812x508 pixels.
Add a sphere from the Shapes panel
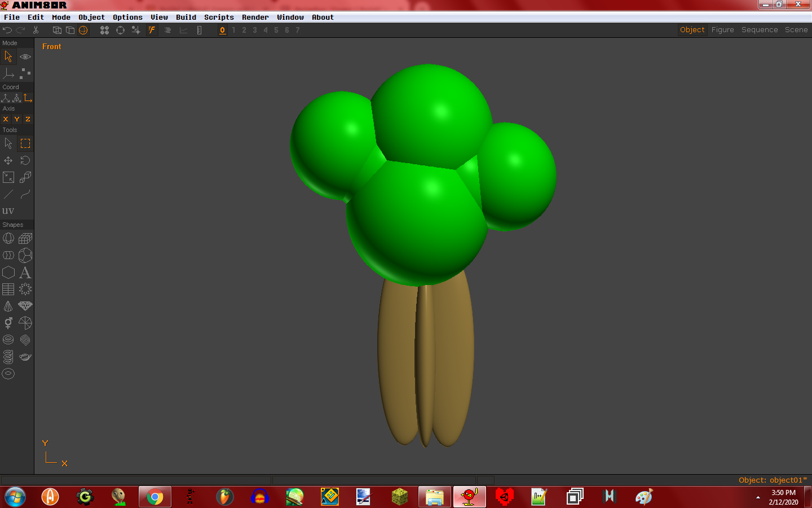click(x=8, y=239)
